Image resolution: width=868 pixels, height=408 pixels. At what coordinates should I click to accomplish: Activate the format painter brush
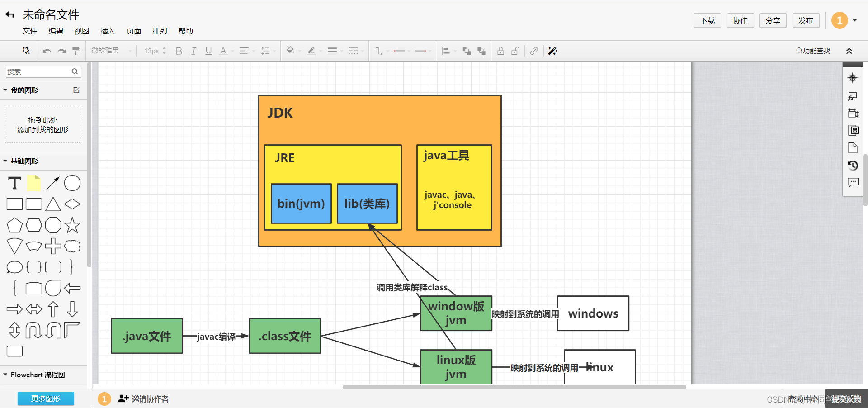[76, 51]
